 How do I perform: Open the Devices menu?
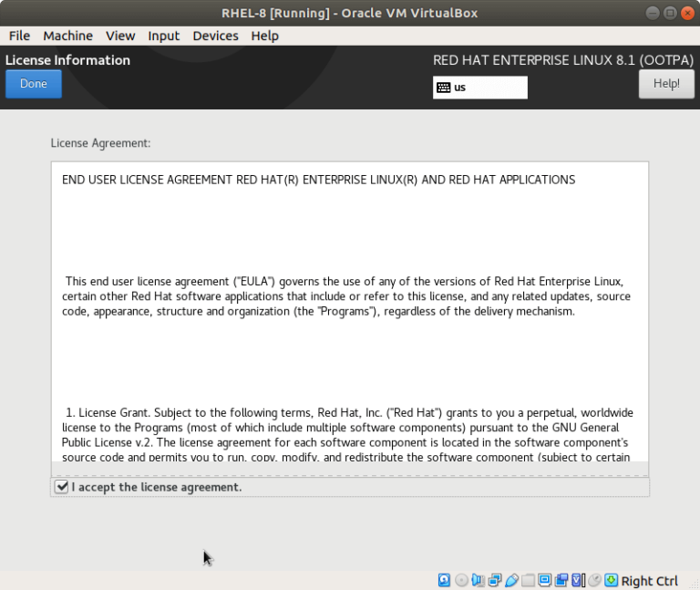tap(215, 36)
